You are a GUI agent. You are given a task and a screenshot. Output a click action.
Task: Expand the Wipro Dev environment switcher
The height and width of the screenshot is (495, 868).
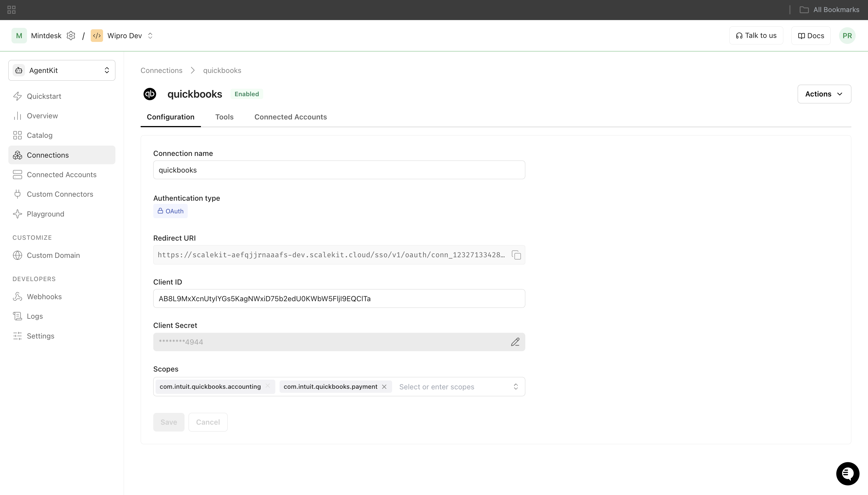pyautogui.click(x=150, y=36)
